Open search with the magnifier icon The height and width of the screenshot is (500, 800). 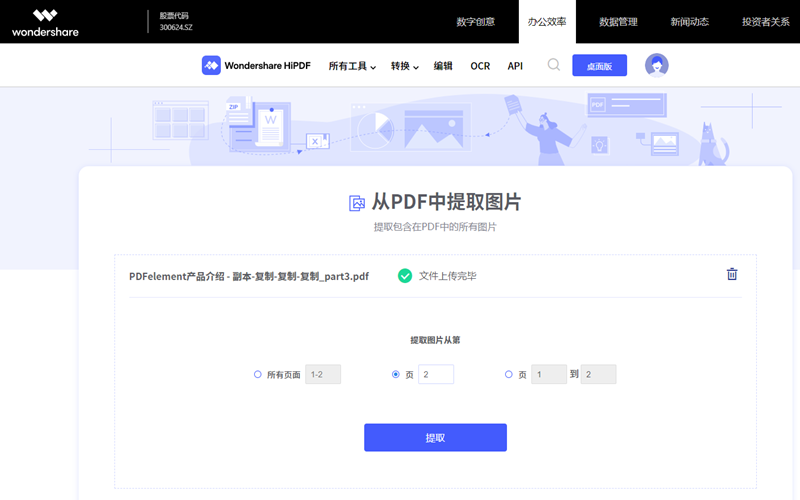pos(554,66)
